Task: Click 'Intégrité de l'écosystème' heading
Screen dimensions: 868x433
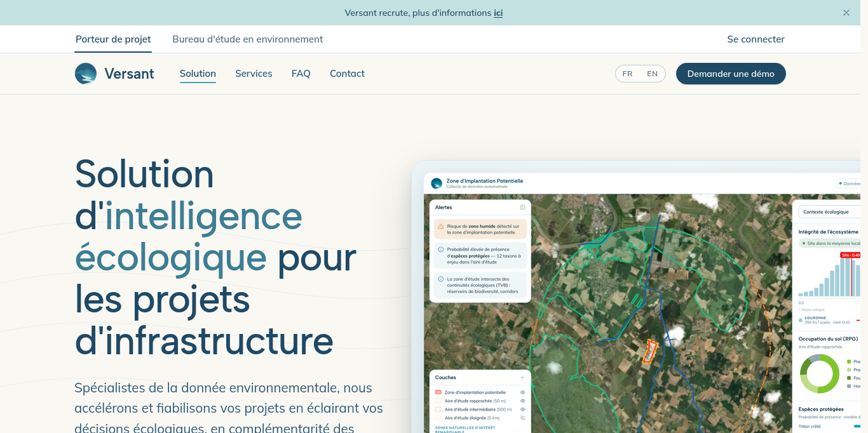Action: click(x=828, y=232)
